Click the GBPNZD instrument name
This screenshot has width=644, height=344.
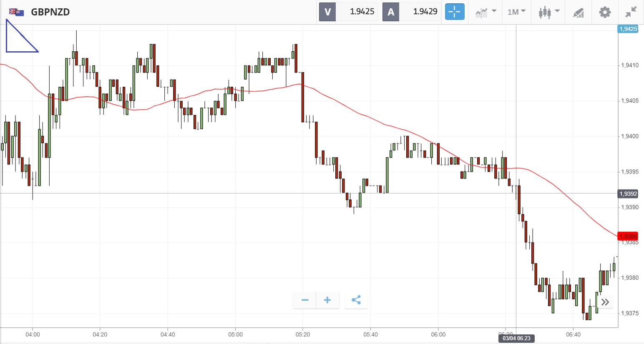click(50, 12)
